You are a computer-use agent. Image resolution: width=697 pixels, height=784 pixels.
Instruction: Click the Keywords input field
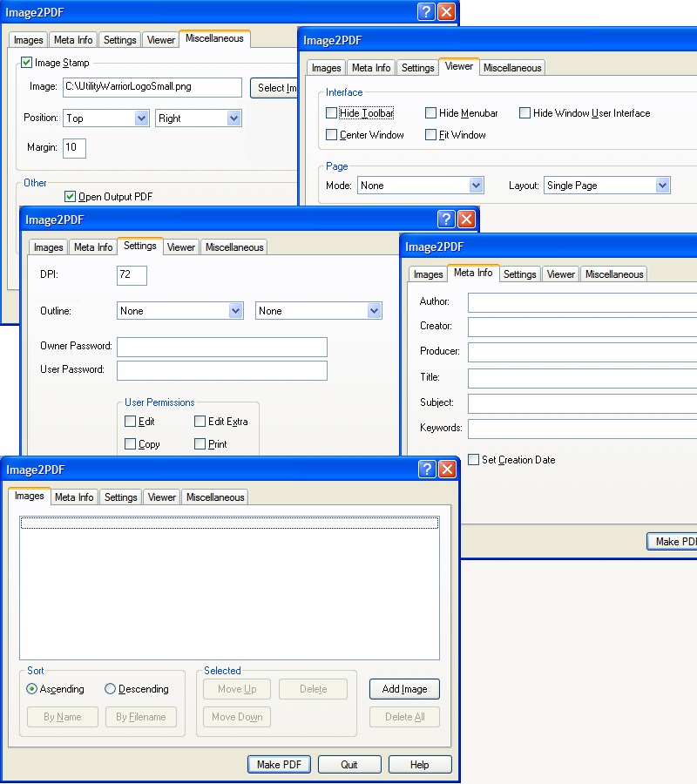point(583,429)
